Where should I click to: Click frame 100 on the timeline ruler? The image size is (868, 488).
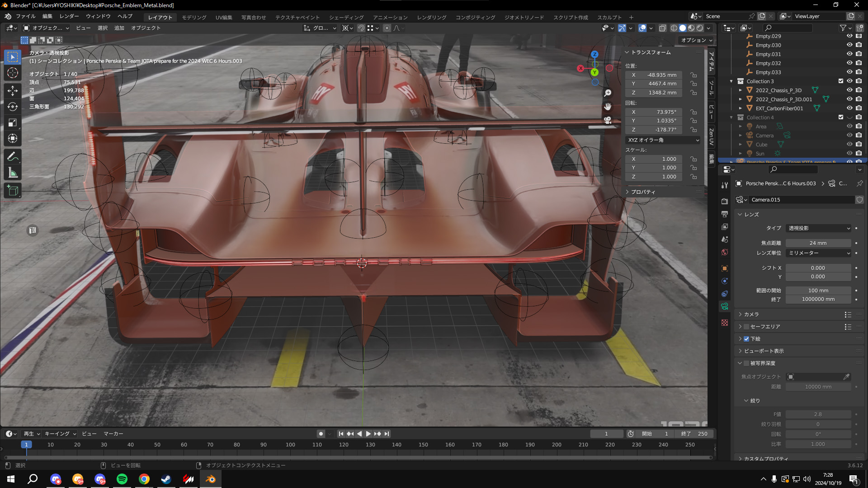[x=290, y=445]
